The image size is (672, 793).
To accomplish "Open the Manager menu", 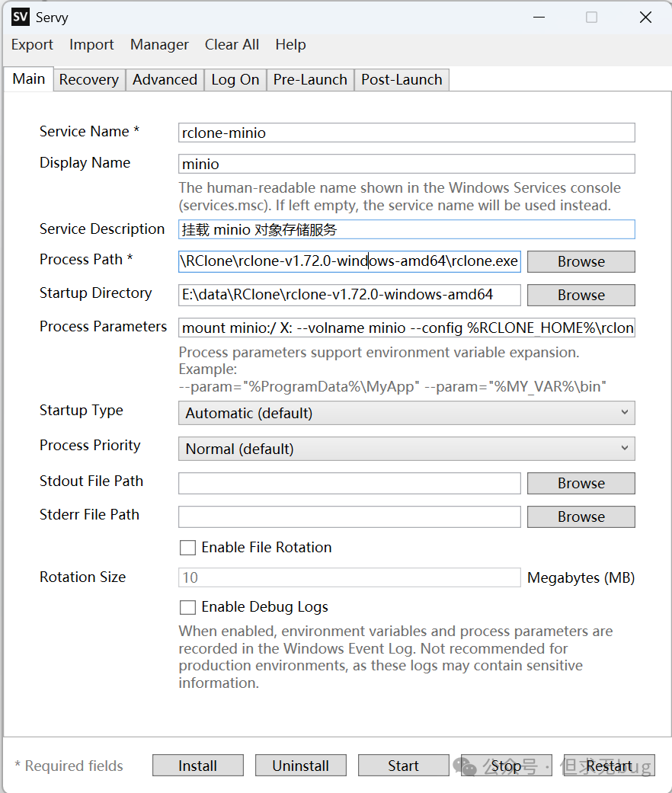I will tap(159, 45).
